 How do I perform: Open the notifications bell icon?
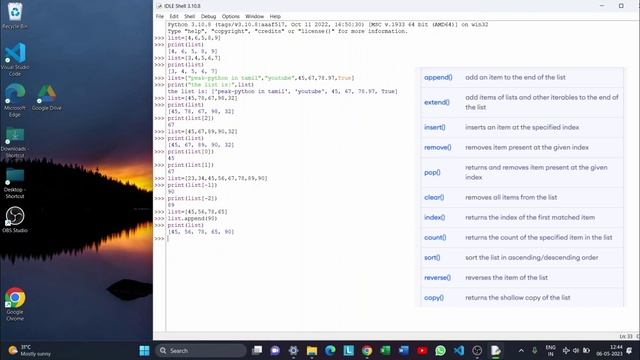point(629,351)
